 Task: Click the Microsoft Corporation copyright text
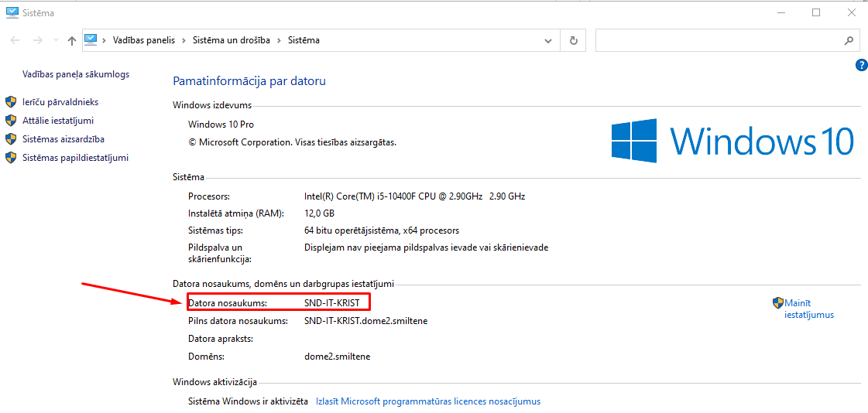[x=292, y=142]
